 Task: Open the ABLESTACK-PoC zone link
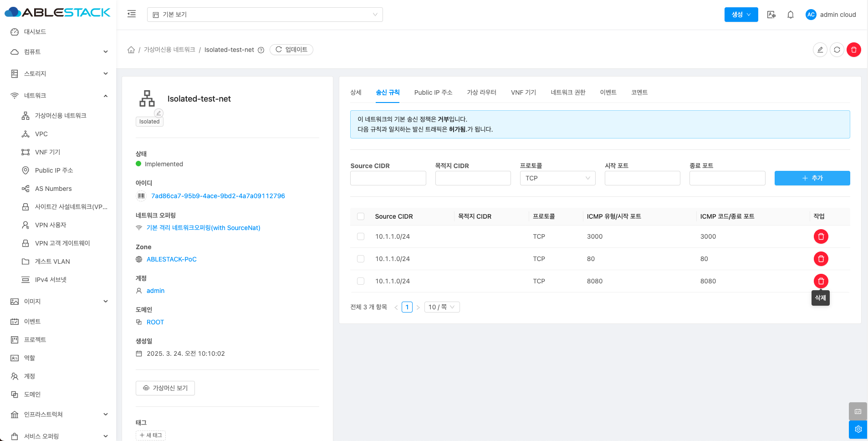tap(171, 259)
